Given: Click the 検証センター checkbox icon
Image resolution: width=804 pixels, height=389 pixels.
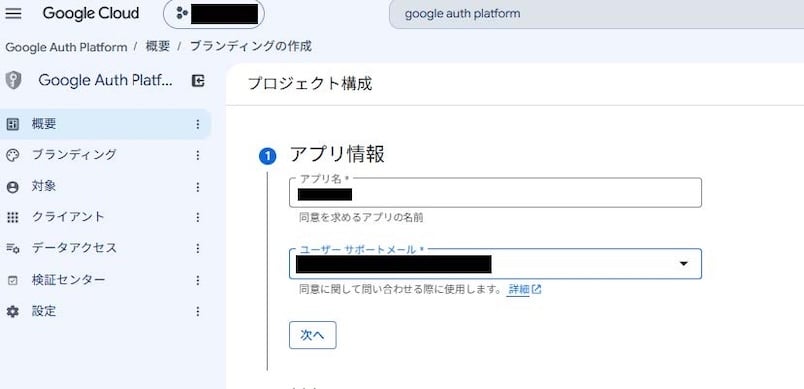Looking at the screenshot, I should click(13, 281).
